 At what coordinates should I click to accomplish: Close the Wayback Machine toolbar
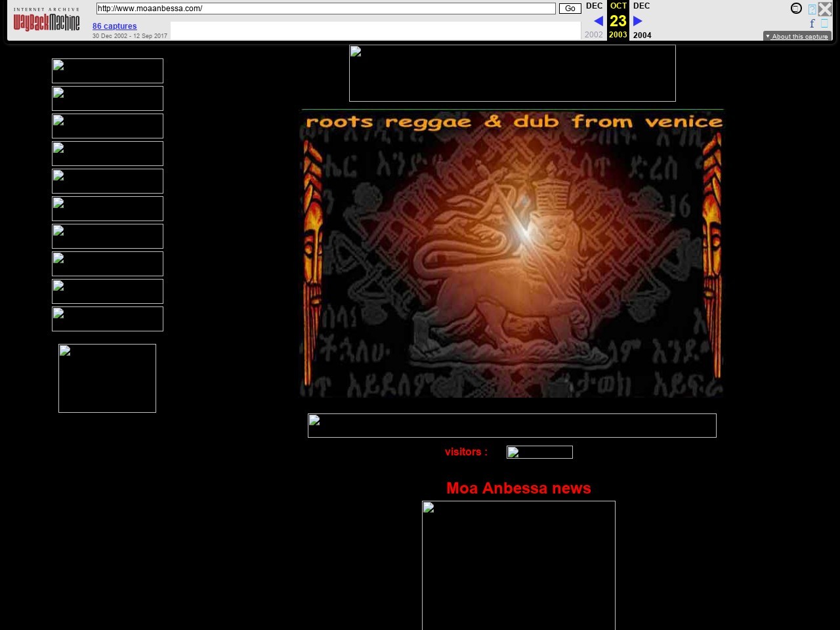click(825, 9)
